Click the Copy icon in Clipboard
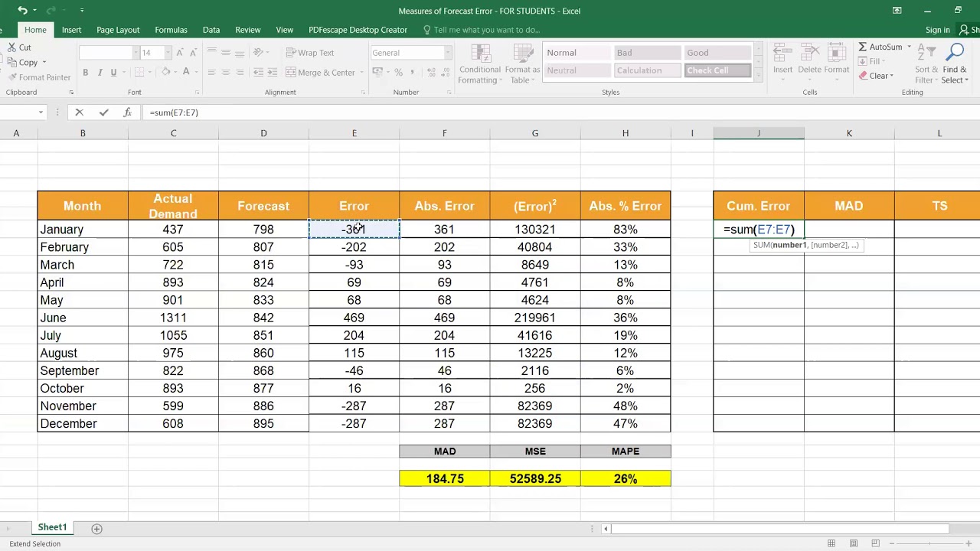The image size is (980, 551). (x=12, y=63)
